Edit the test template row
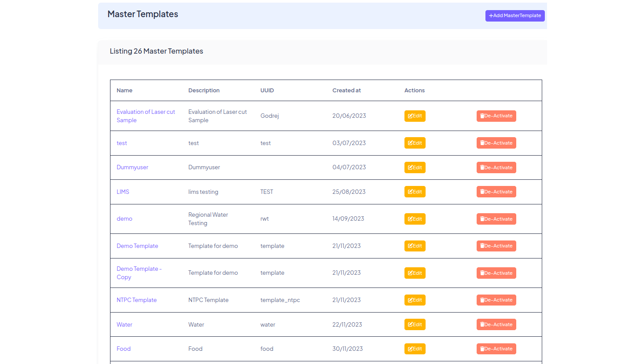The image size is (643, 364). pyautogui.click(x=415, y=143)
